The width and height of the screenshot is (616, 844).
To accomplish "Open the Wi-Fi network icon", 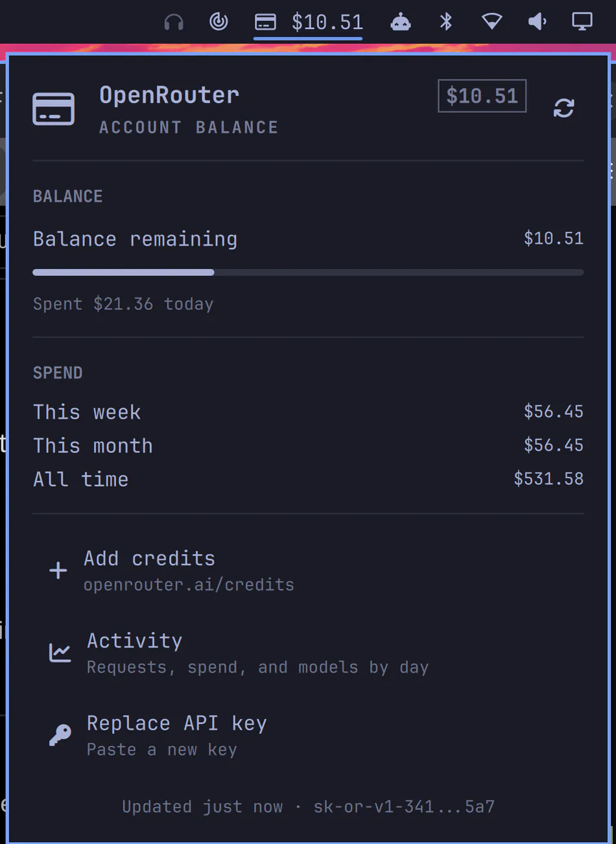I will coord(492,22).
